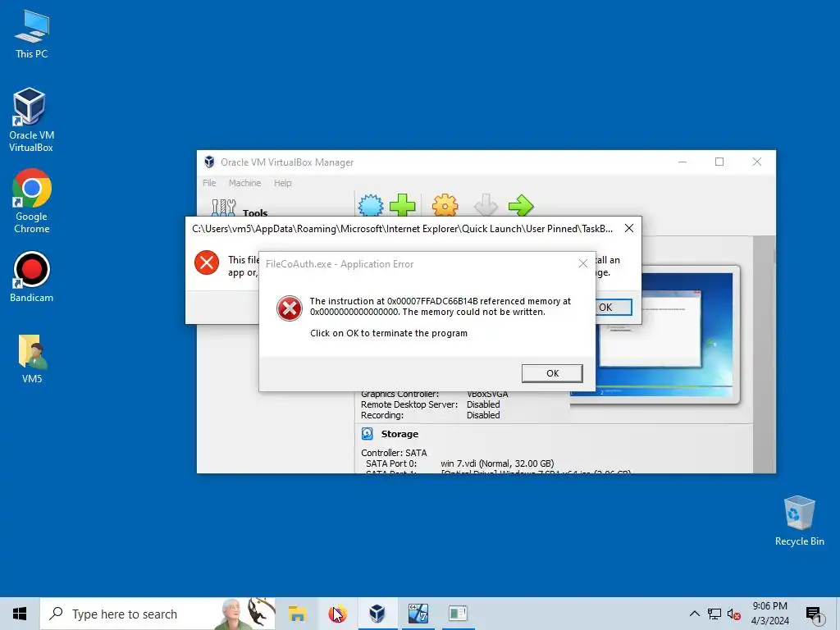The height and width of the screenshot is (630, 840).
Task: Click the green document app icon on taskbar
Action: click(458, 614)
